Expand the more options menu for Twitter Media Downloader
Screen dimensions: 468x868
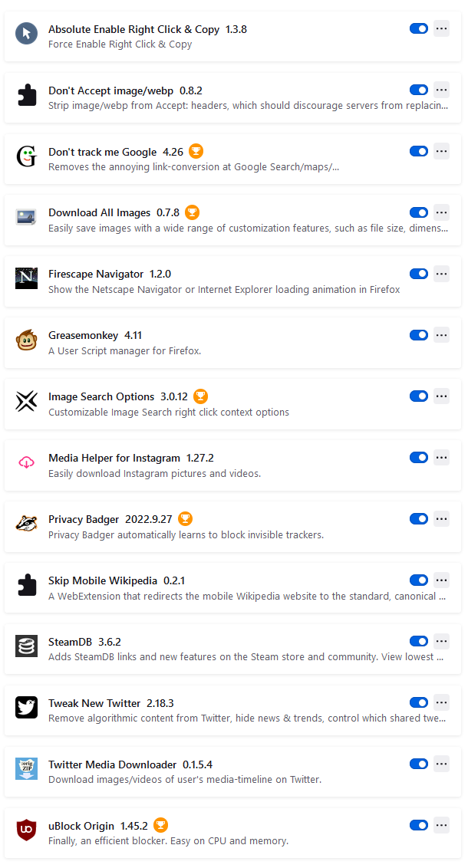pyautogui.click(x=441, y=764)
